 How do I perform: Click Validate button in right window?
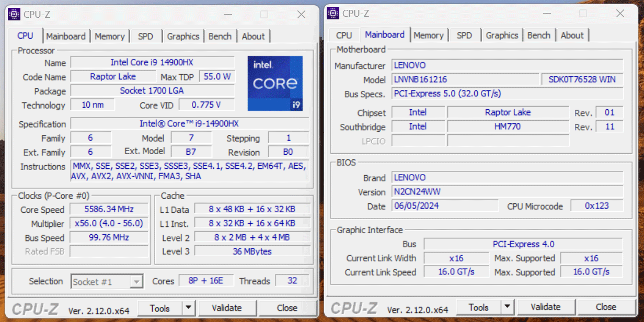(x=546, y=307)
